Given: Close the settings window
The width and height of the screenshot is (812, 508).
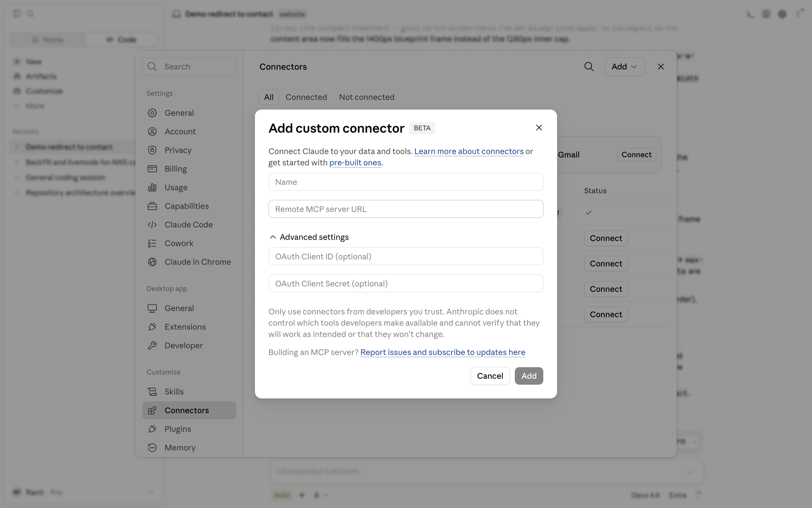Looking at the screenshot, I should tap(661, 67).
